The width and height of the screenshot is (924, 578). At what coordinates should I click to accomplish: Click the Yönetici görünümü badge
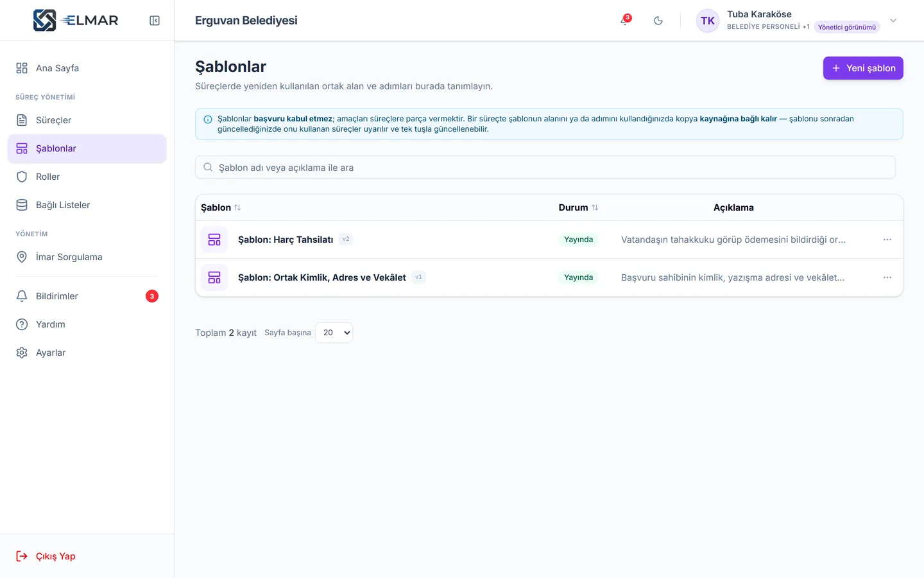(x=847, y=27)
